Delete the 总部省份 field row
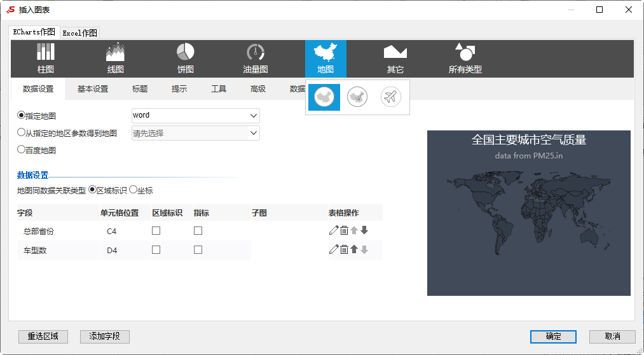The width and height of the screenshot is (644, 355). click(x=344, y=230)
